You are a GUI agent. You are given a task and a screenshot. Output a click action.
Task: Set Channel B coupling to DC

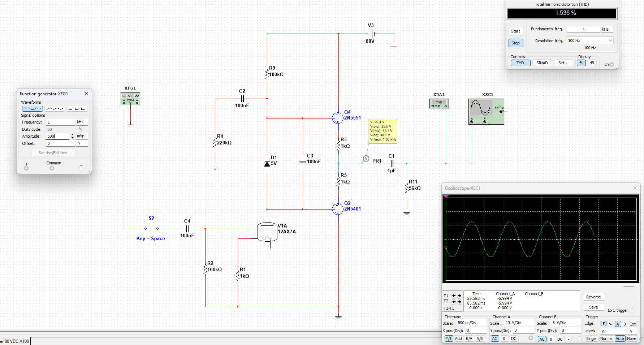(560, 339)
